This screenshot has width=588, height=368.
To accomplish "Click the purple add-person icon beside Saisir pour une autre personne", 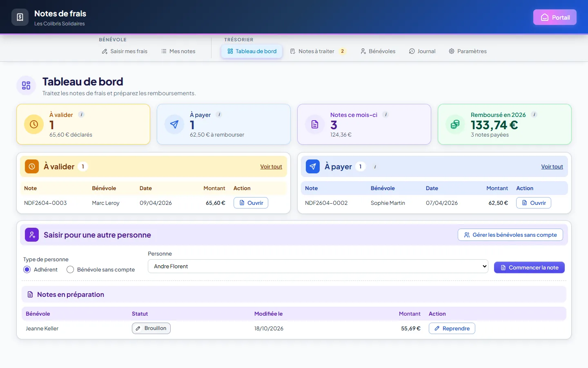I will 32,235.
